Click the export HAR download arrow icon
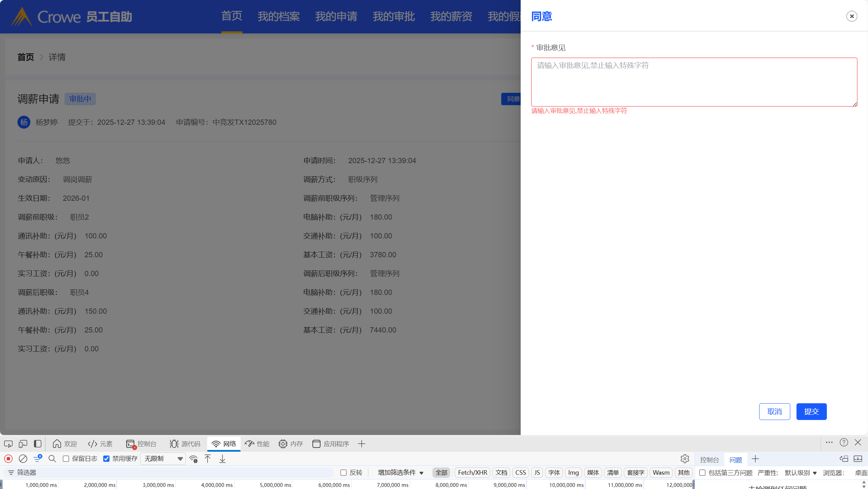The image size is (868, 489). [x=222, y=459]
